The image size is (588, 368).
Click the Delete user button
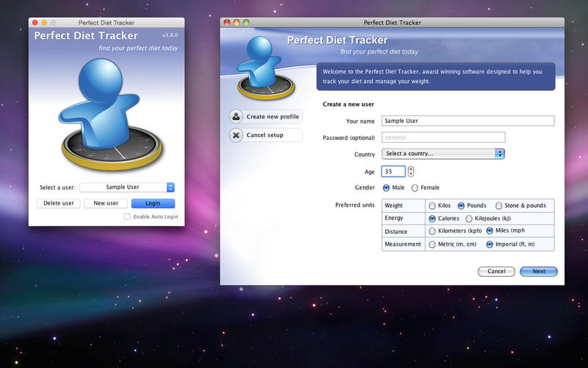point(59,203)
